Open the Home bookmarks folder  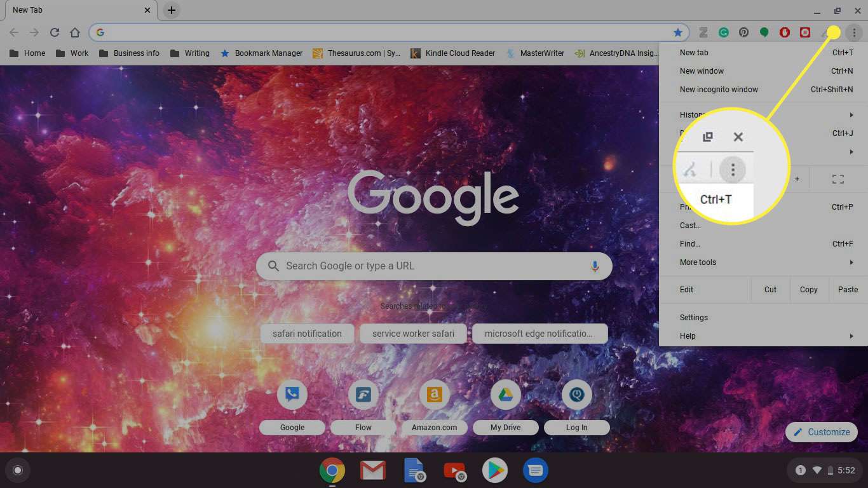27,53
